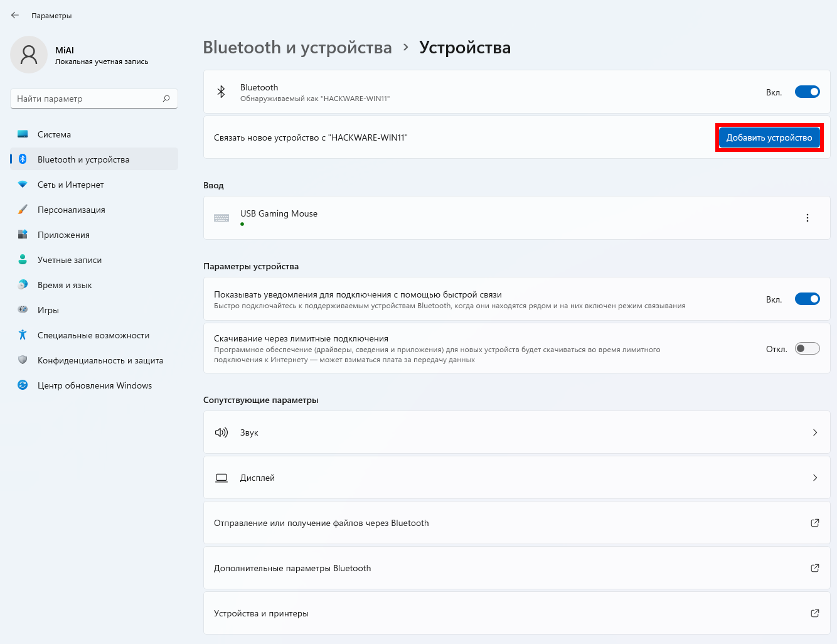The width and height of the screenshot is (837, 644).
Task: Open Дополнительные параметры Bluetooth link
Action: (517, 568)
